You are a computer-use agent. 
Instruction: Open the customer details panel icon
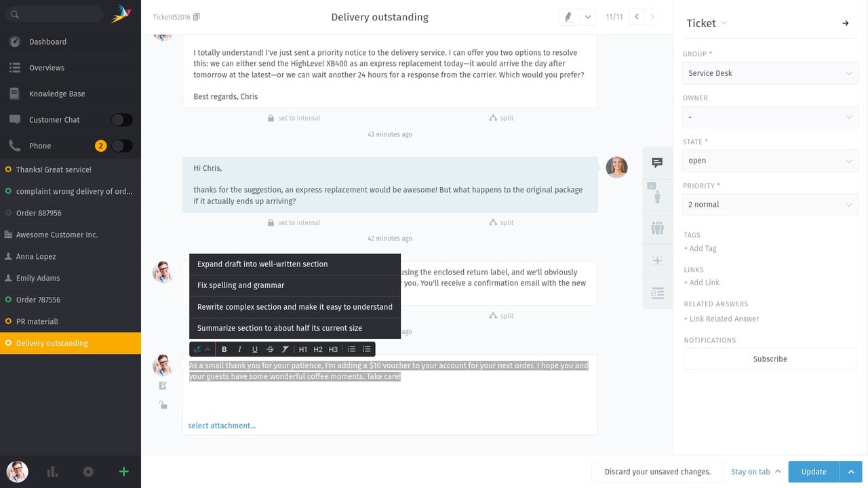[656, 195]
